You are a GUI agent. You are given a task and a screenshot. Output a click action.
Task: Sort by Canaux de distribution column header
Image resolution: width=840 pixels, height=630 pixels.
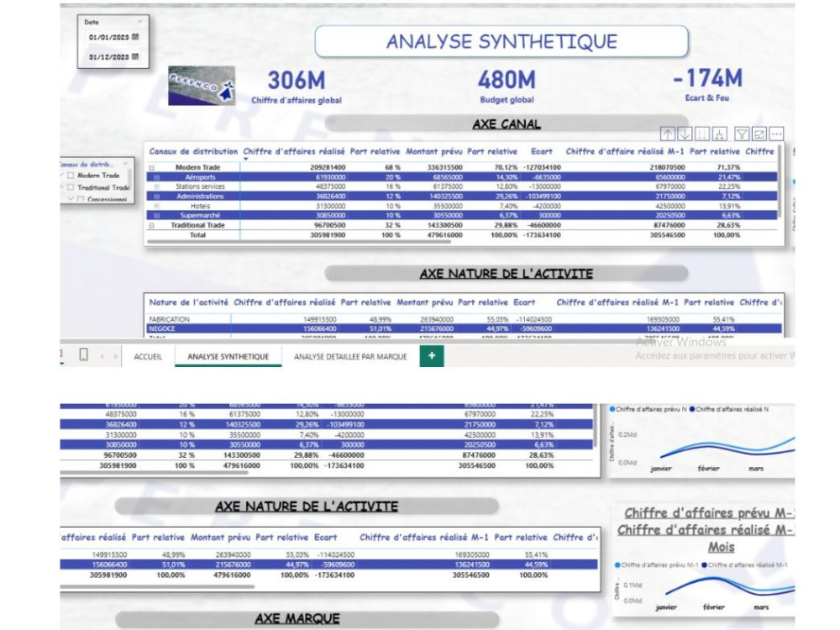[193, 151]
